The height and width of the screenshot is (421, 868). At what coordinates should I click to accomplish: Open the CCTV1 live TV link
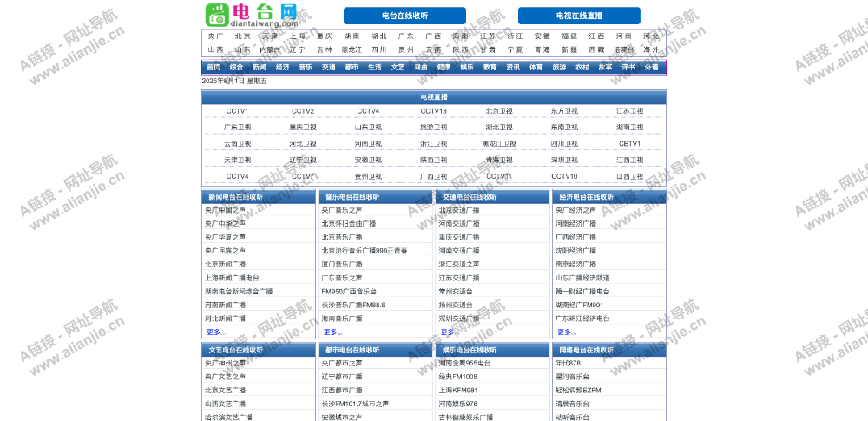238,111
